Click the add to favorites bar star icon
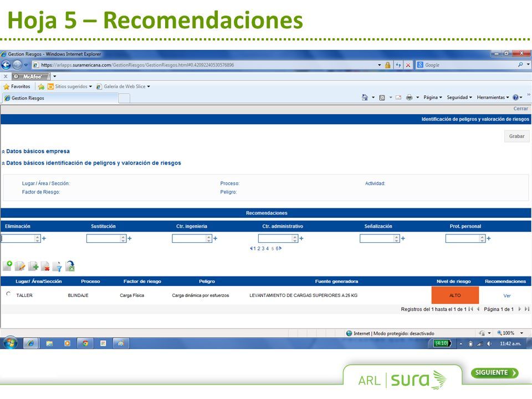 coord(42,87)
